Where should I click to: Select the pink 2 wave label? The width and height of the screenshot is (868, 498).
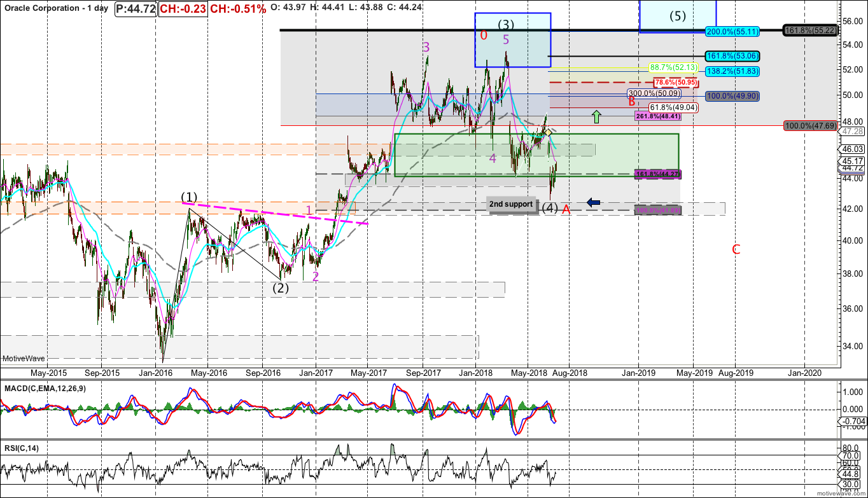pyautogui.click(x=316, y=276)
